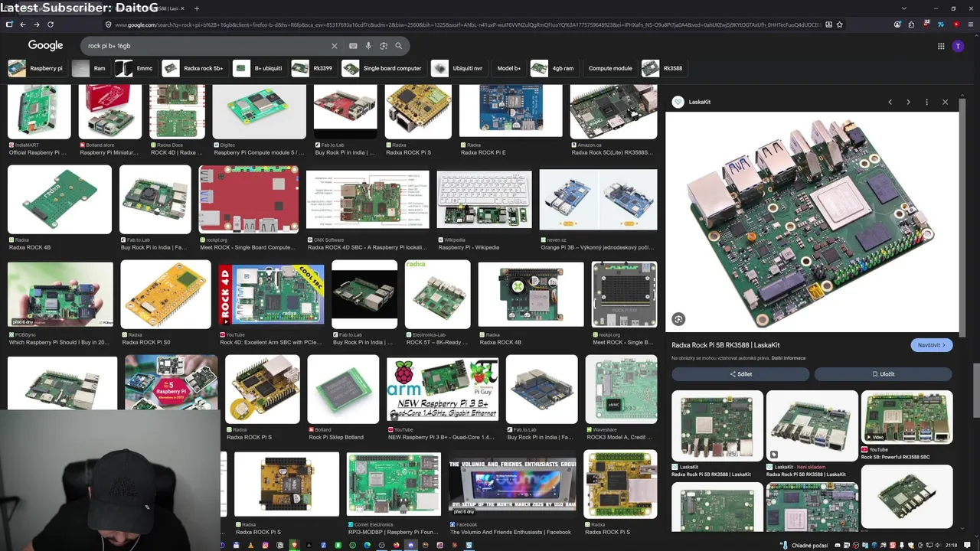Image resolution: width=980 pixels, height=551 pixels.
Task: Click the Google logo
Action: [45, 46]
